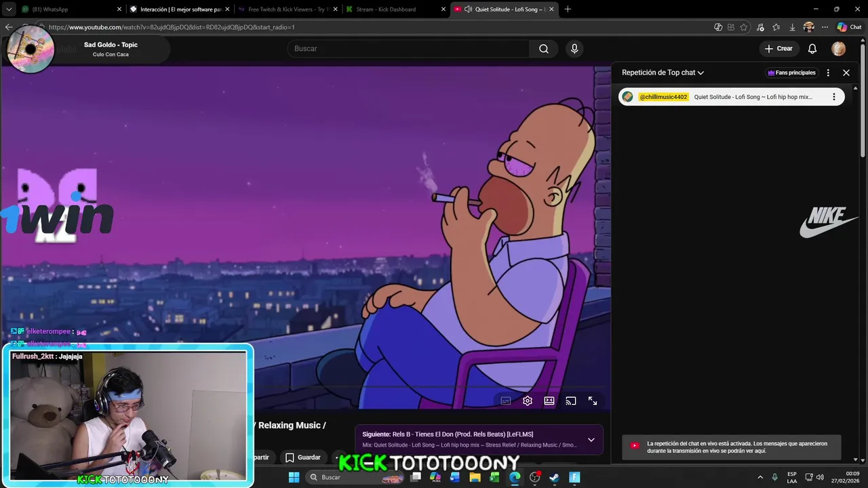Image resolution: width=868 pixels, height=488 pixels.
Task: Open the split screen toolbar icon
Action: (x=731, y=27)
